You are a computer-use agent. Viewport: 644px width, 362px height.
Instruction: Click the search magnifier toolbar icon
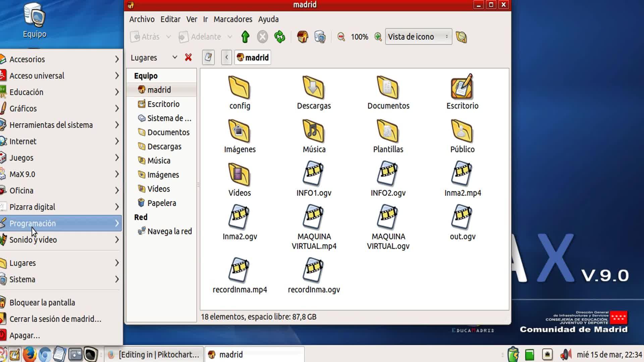[461, 37]
